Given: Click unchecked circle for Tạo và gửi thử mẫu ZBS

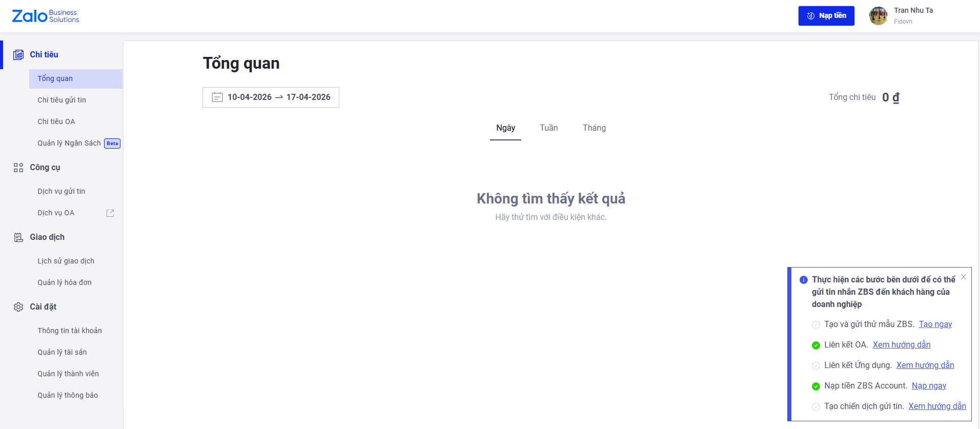Looking at the screenshot, I should tap(816, 325).
